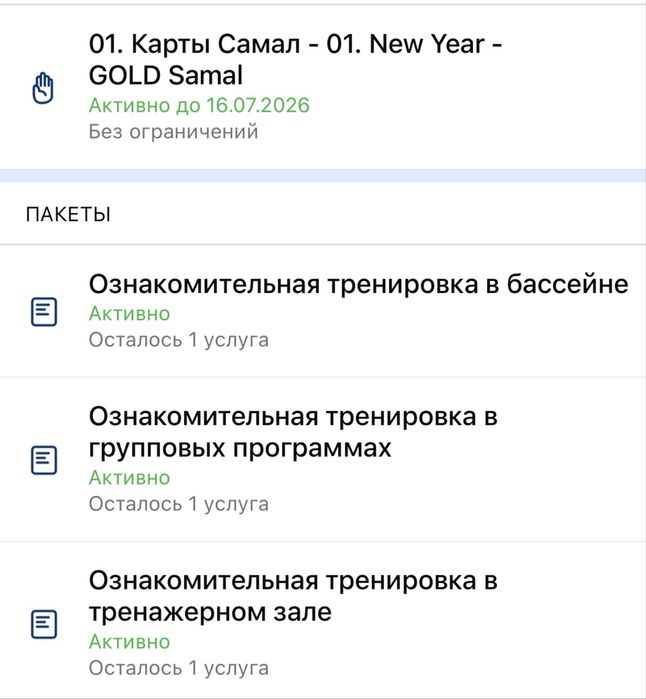Tap Активно status under group programs training
This screenshot has height=699, width=646.
click(x=129, y=477)
